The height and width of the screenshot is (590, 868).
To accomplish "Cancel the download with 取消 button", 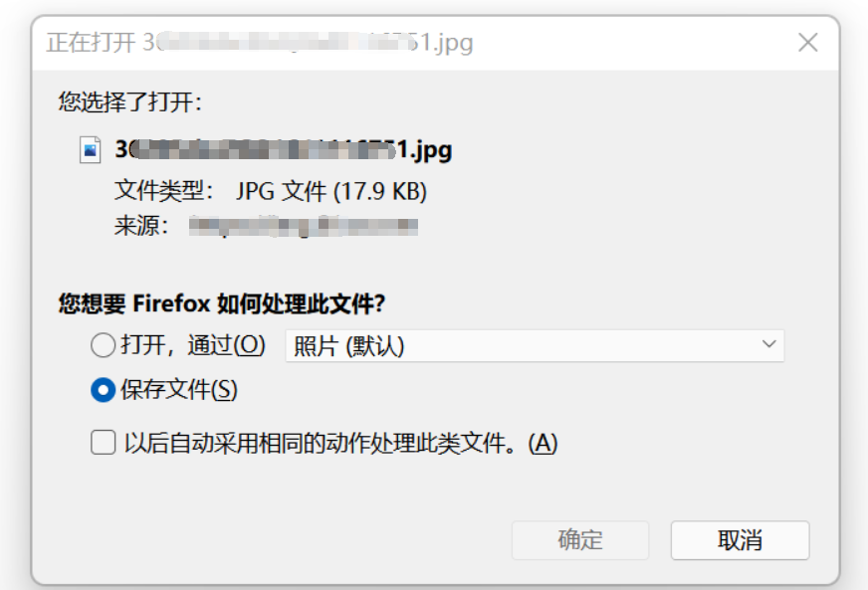I will pyautogui.click(x=741, y=539).
